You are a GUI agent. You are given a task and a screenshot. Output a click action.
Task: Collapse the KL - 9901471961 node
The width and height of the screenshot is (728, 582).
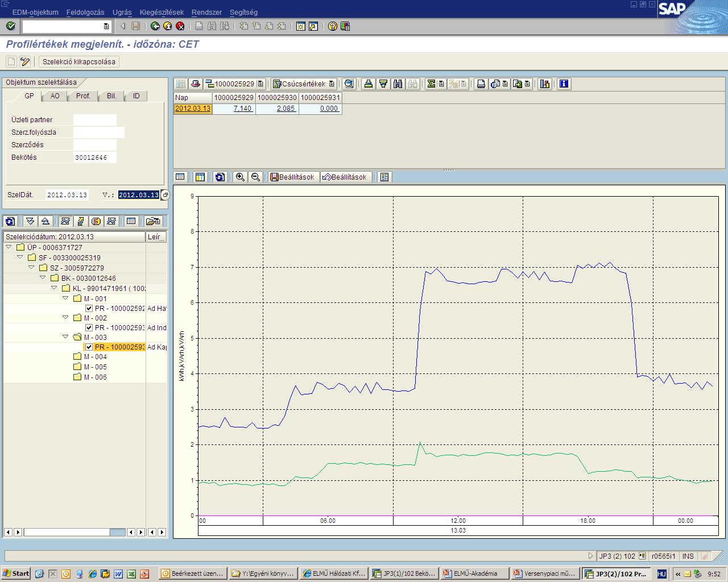(54, 288)
